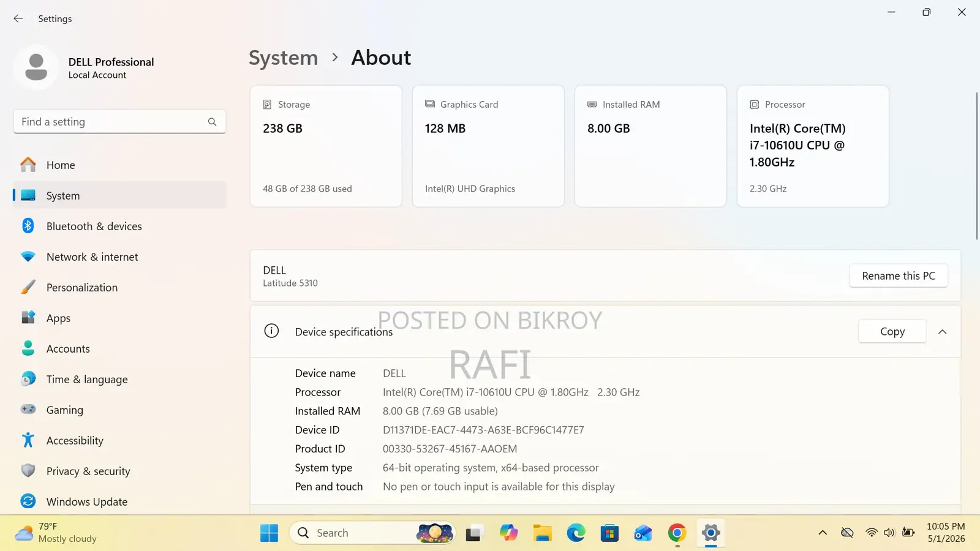The image size is (980, 551).
Task: Click the battery tray icon
Action: [x=908, y=533]
